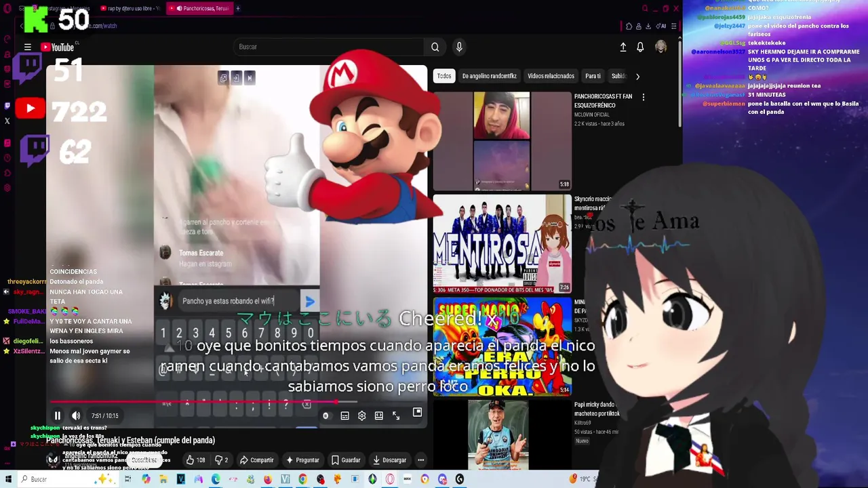Open the YouTube account avatar menu

point(661,47)
